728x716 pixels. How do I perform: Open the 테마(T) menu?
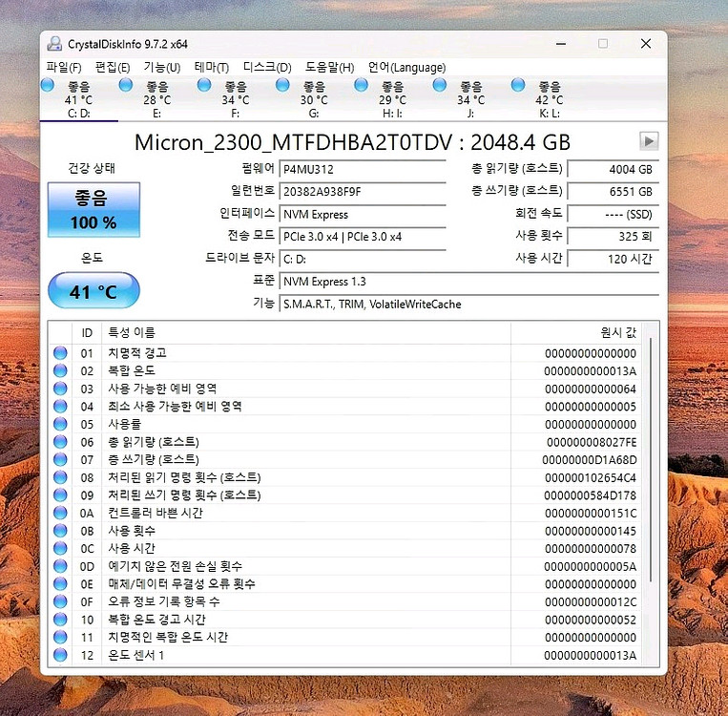tap(211, 68)
